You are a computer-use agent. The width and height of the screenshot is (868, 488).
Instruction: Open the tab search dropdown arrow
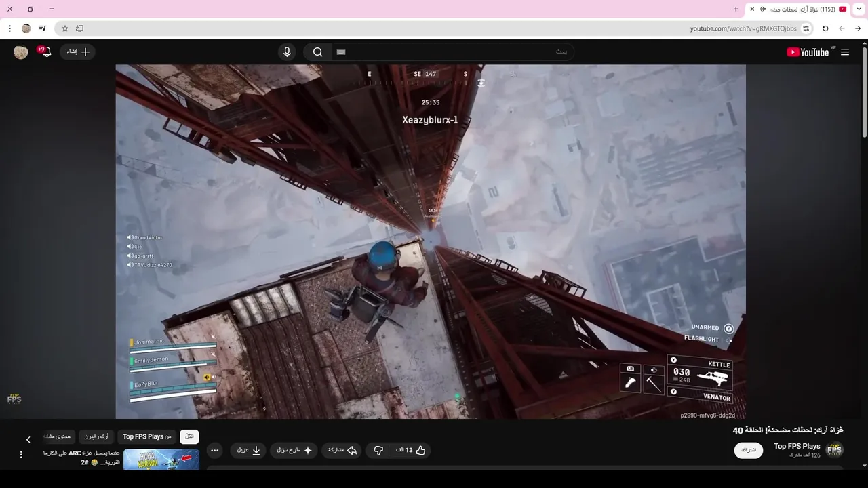tap(860, 9)
